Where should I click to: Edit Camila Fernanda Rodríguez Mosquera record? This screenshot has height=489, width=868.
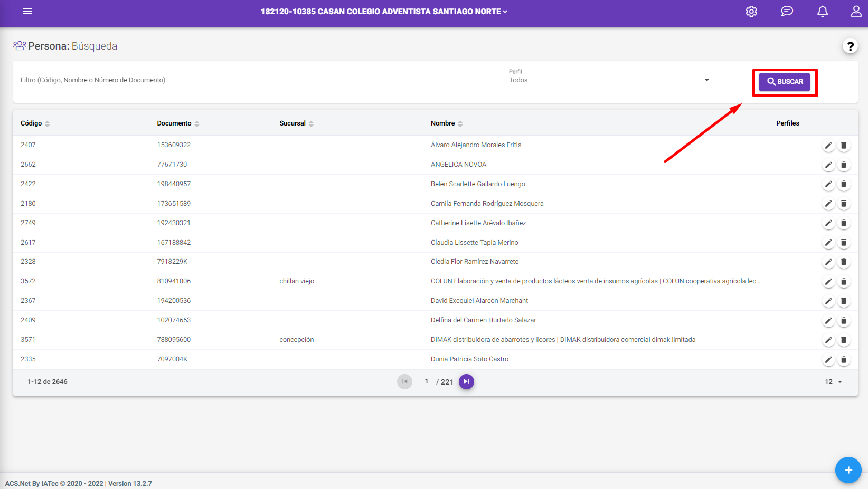tap(828, 204)
